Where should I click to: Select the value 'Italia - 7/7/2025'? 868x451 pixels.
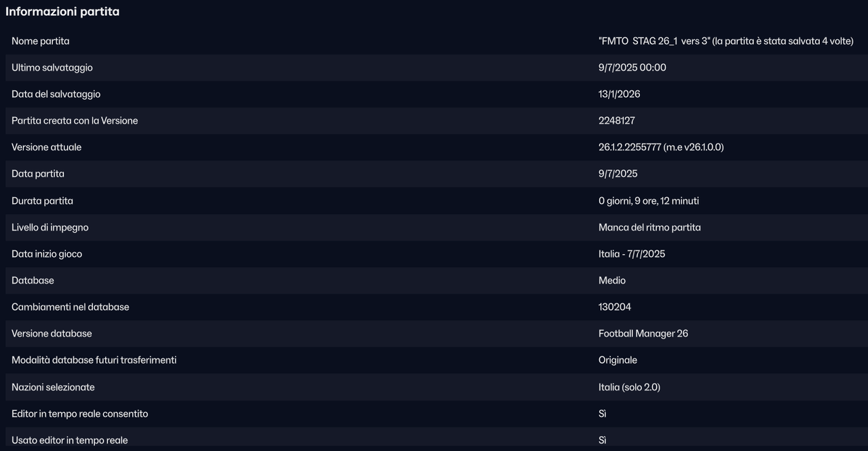pos(632,254)
